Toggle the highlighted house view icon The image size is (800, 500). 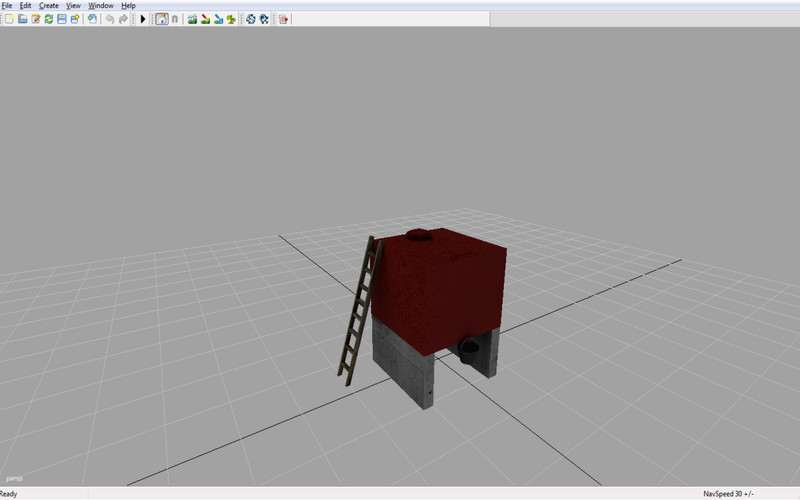[x=161, y=19]
